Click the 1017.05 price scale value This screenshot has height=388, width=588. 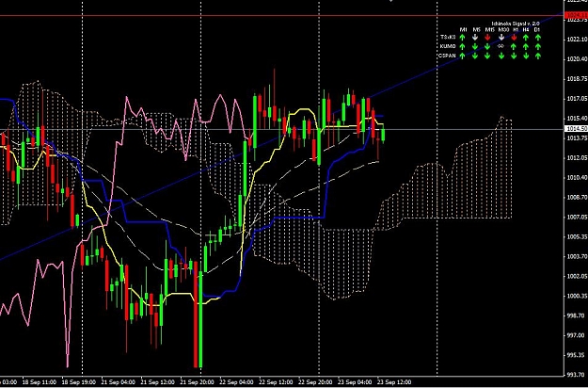click(x=578, y=99)
